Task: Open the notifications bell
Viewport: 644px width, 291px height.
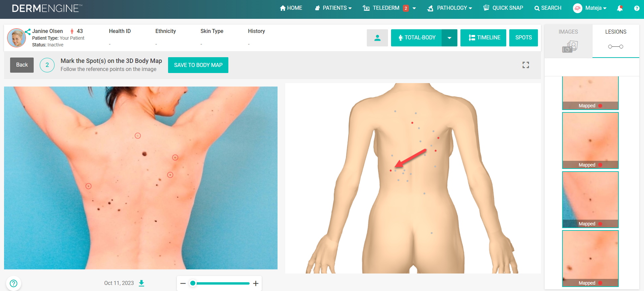Action: (620, 8)
